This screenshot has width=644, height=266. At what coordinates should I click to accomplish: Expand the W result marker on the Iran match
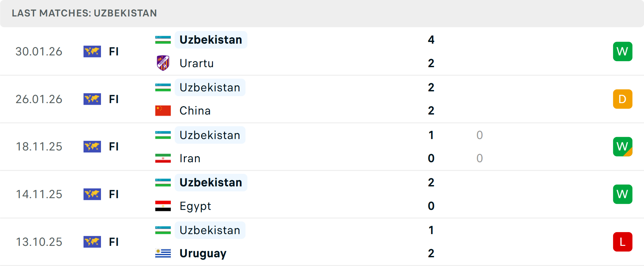[x=623, y=146]
